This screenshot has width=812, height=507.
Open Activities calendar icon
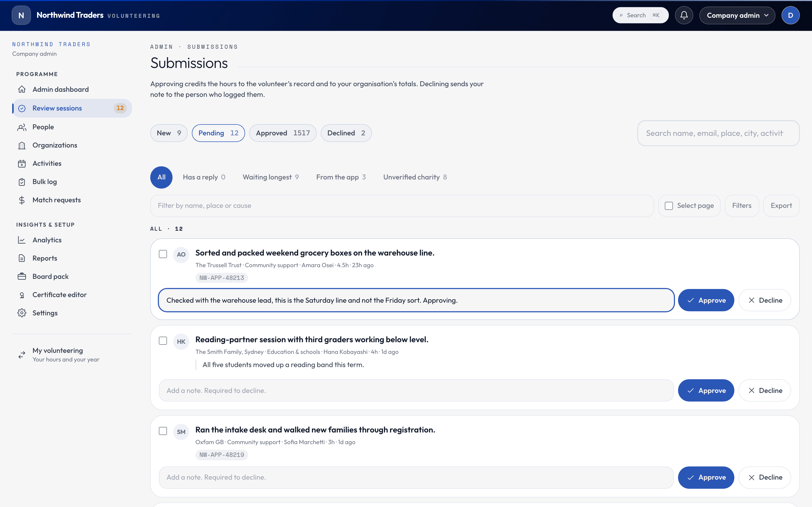(22, 164)
